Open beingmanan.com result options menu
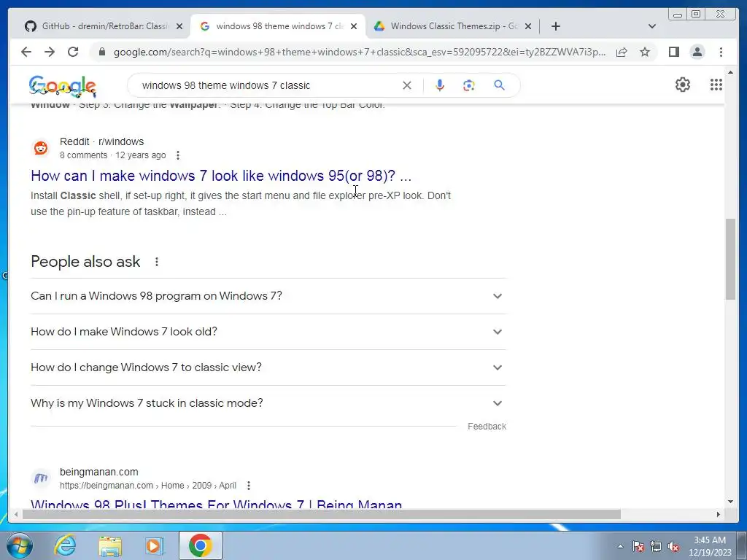Screen dimensions: 747x560 pyautogui.click(x=249, y=486)
